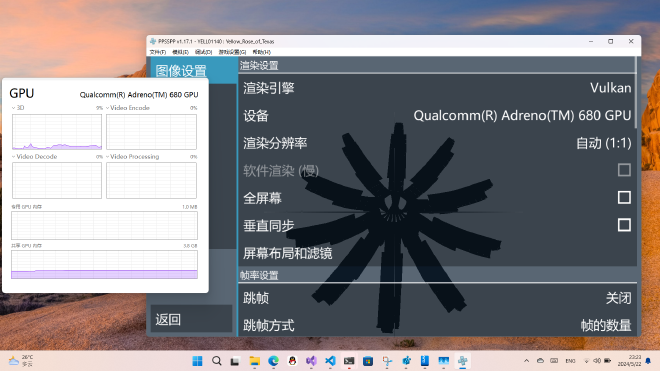Click the ENG input language indicator

570,361
